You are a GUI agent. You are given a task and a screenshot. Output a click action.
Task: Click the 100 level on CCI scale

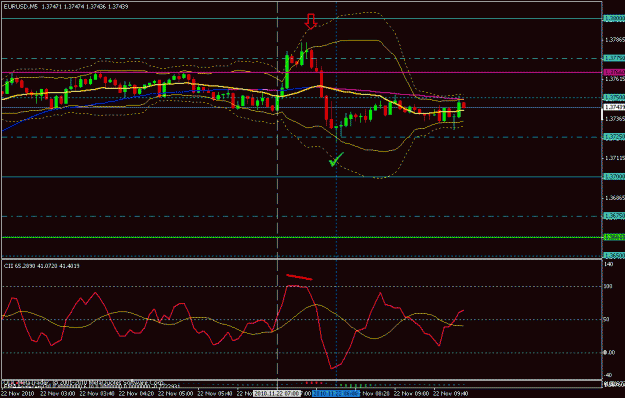tap(609, 286)
